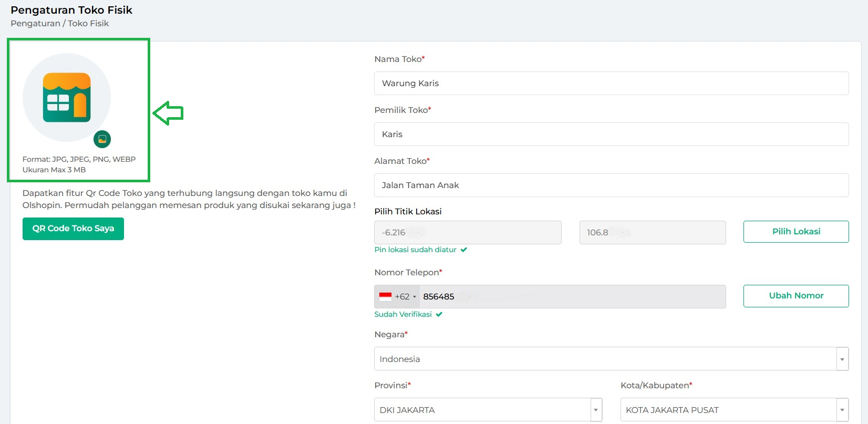
Task: Click the Indonesian flag icon in phone field
Action: 386,297
